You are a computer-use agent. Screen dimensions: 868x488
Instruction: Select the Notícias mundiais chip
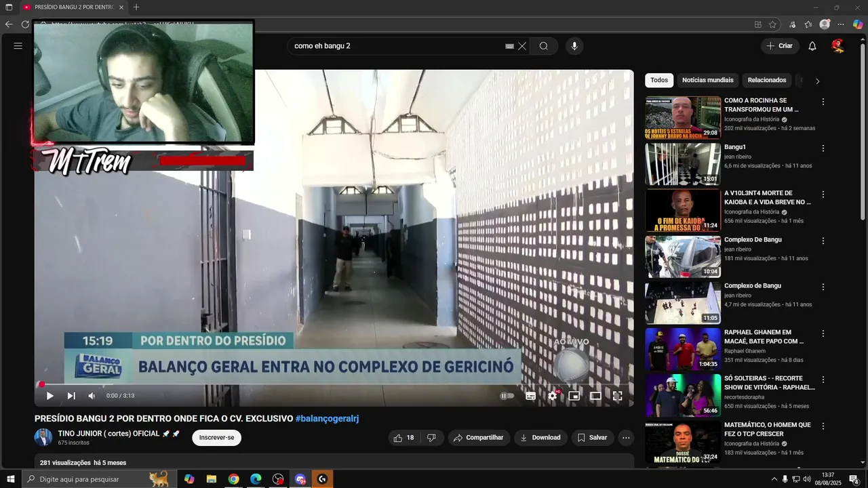[707, 80]
